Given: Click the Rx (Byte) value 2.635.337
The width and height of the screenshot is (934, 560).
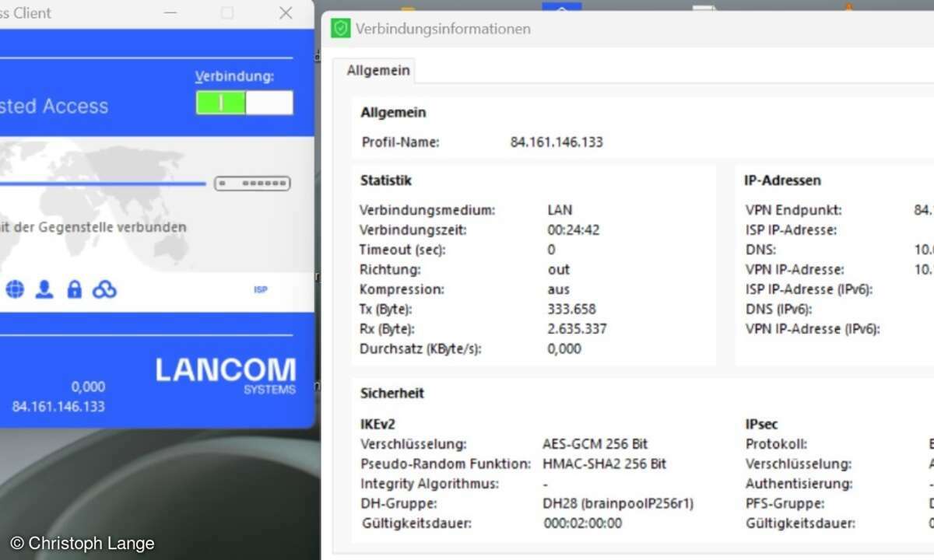Looking at the screenshot, I should [x=577, y=329].
